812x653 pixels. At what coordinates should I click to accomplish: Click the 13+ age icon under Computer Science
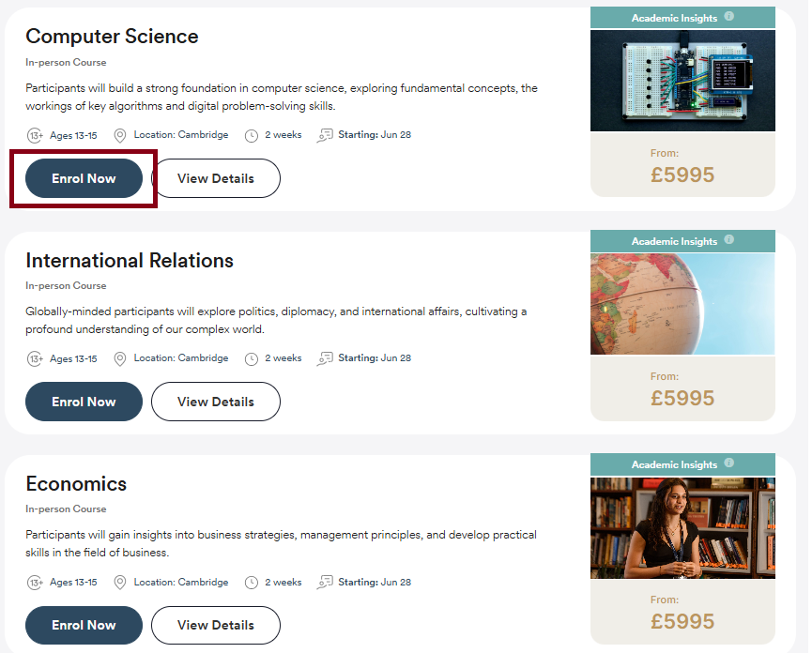coord(35,135)
